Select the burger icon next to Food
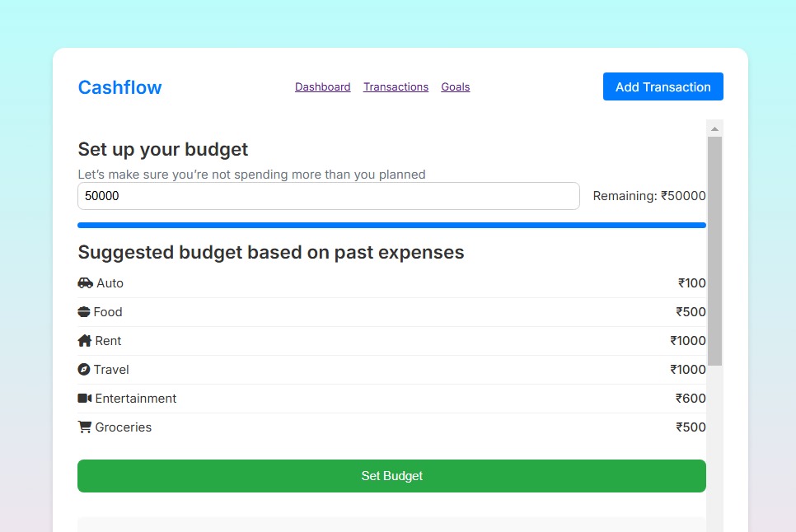This screenshot has width=796, height=532. point(84,312)
